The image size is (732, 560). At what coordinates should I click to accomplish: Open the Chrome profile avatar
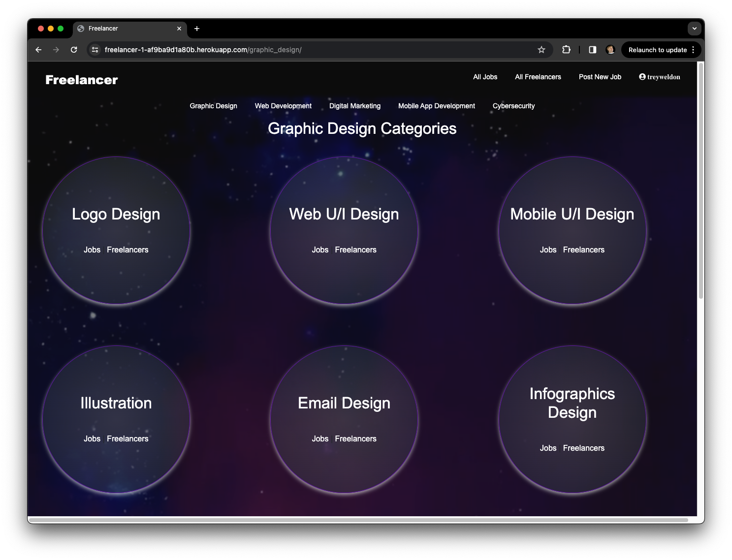pos(610,50)
